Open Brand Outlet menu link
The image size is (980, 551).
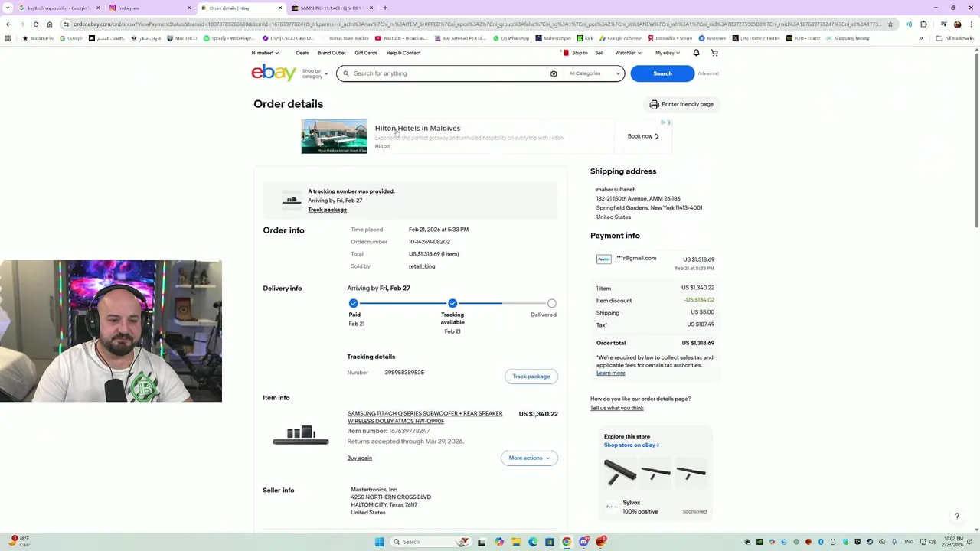(x=332, y=53)
